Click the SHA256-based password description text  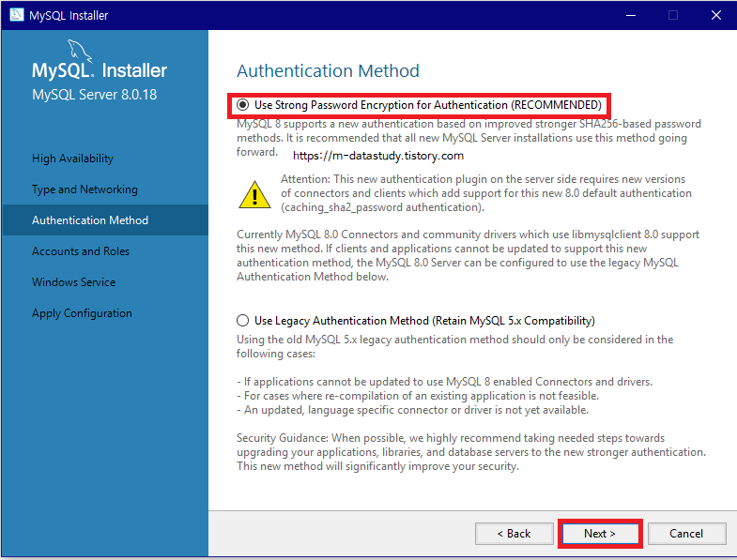[468, 138]
